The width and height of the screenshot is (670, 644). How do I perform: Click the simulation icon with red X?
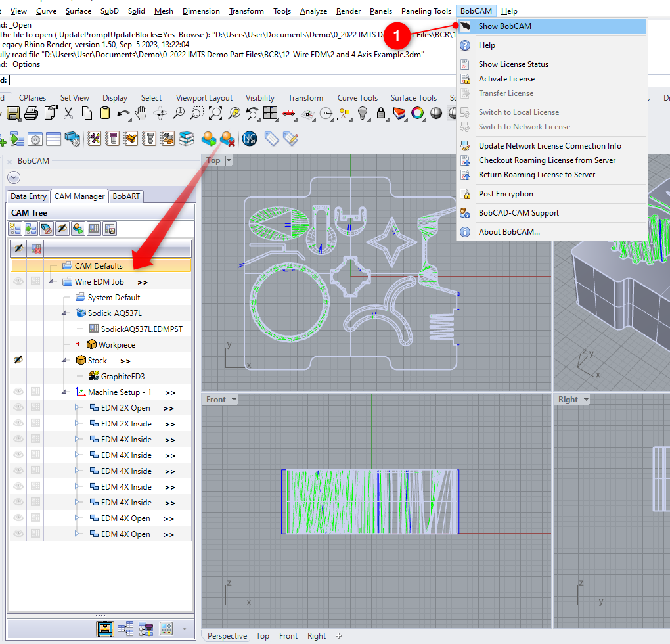tap(227, 139)
